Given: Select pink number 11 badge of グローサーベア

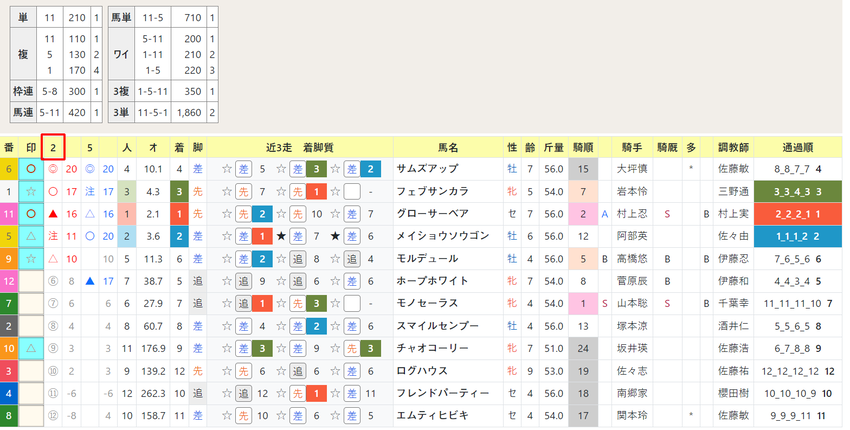Looking at the screenshot, I should [9, 214].
